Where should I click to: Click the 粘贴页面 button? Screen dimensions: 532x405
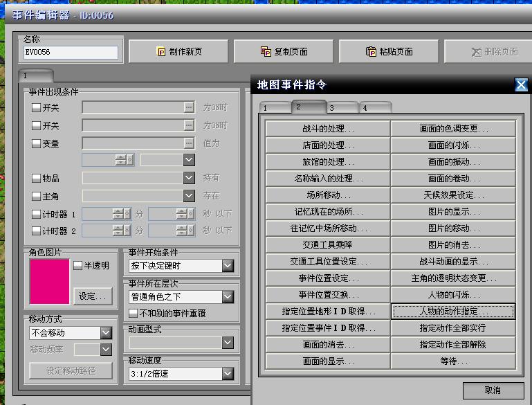tap(389, 52)
